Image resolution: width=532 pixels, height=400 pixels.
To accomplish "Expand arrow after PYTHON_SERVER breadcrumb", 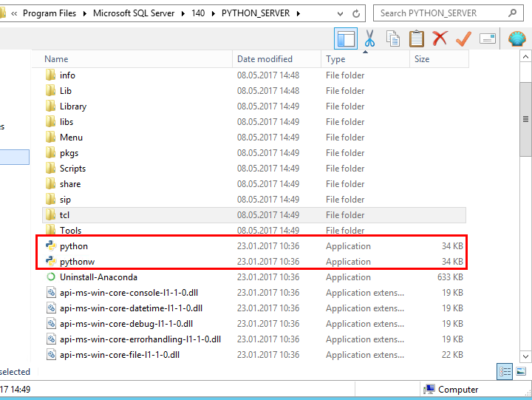I will tap(299, 13).
